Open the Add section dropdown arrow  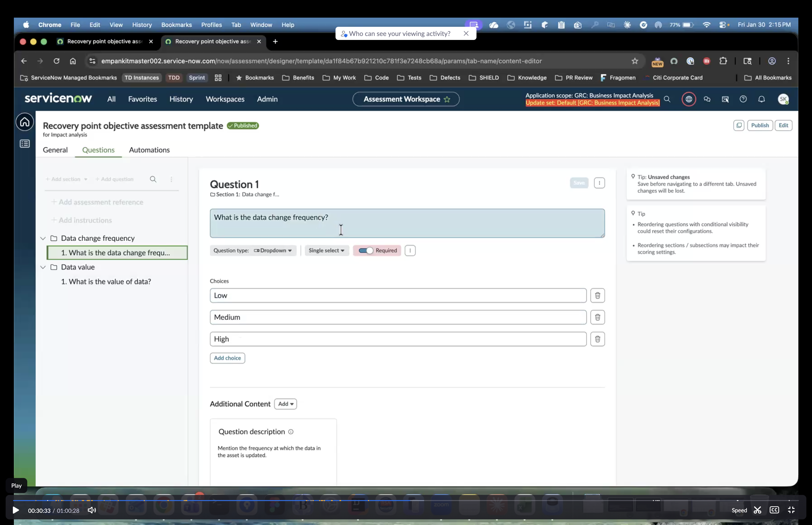point(86,179)
